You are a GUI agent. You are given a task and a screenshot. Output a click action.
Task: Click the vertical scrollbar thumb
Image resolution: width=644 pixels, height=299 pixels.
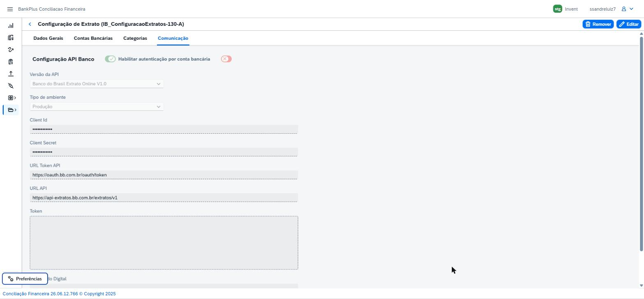tap(641, 144)
